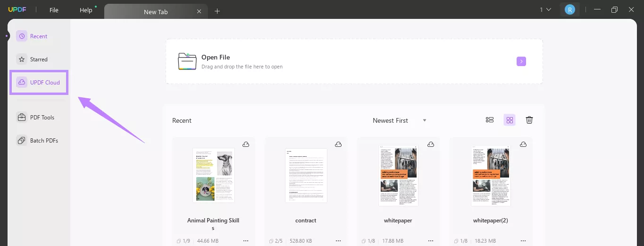Screen dimensions: 644x246
Task: Click the whitepaper(2) file name
Action: [491, 221]
